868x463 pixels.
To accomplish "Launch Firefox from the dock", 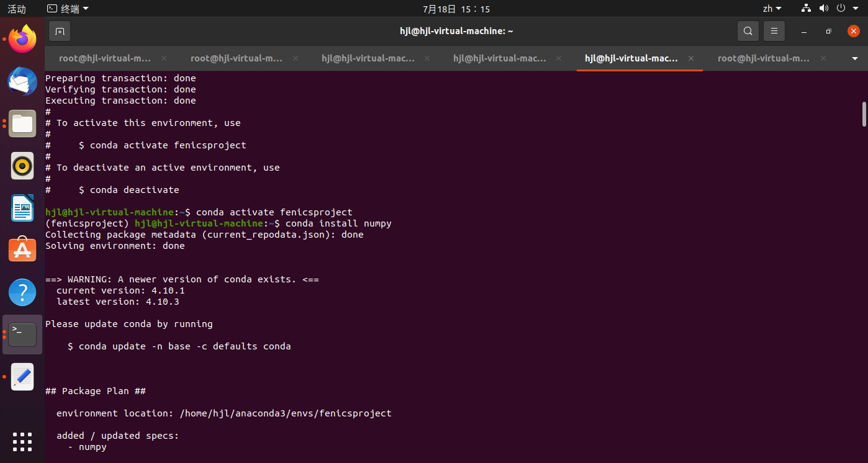I will 22,39.
